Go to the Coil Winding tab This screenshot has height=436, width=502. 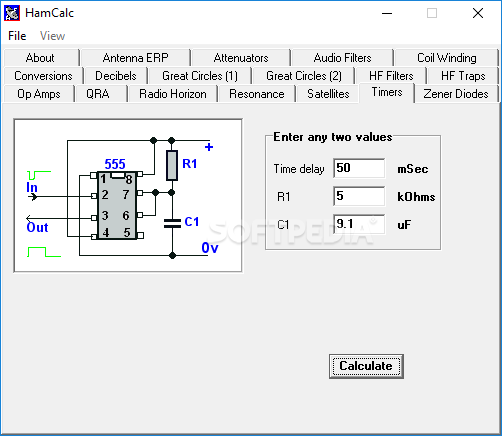[x=446, y=58]
